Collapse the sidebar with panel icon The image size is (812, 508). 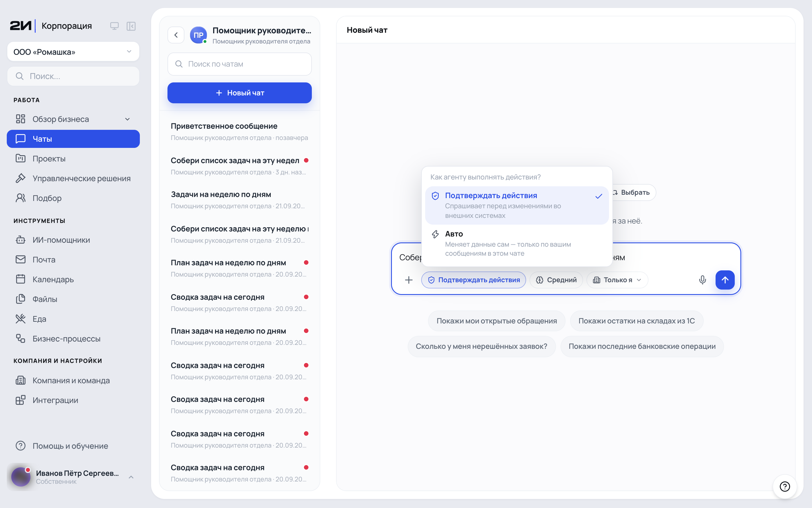131,26
